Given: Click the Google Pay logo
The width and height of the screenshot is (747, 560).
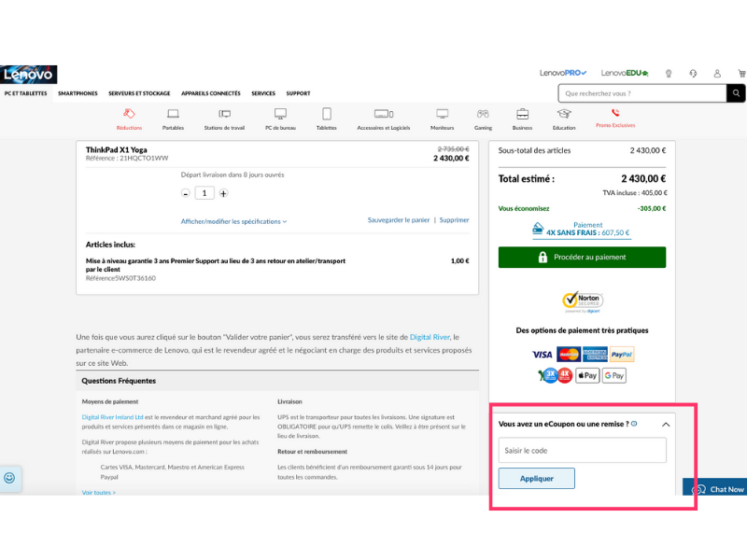Looking at the screenshot, I should (x=614, y=376).
